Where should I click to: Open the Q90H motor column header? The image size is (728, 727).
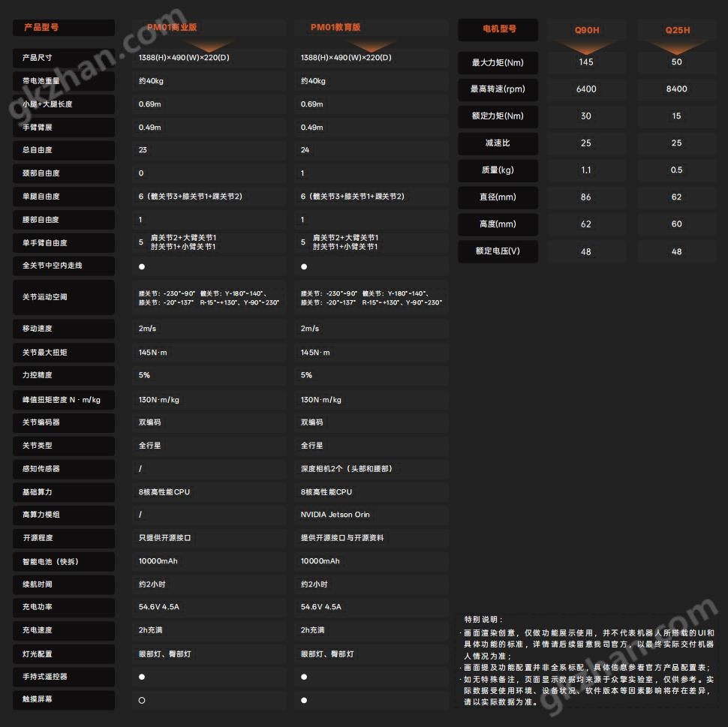pos(587,31)
